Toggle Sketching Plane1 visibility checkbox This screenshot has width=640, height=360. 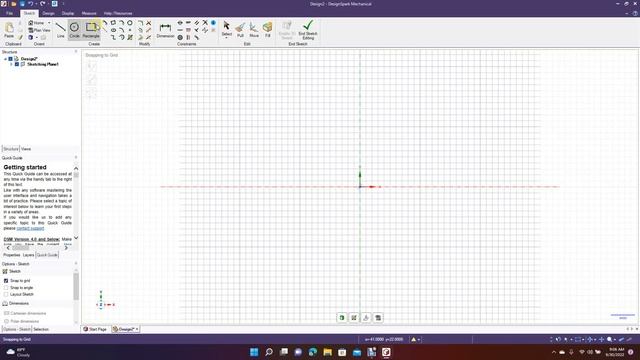coord(17,64)
